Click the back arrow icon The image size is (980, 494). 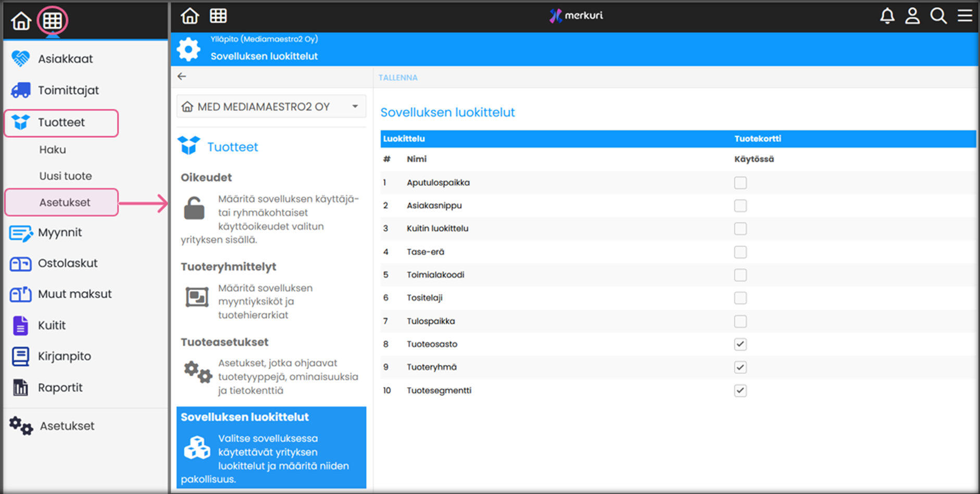pyautogui.click(x=182, y=77)
